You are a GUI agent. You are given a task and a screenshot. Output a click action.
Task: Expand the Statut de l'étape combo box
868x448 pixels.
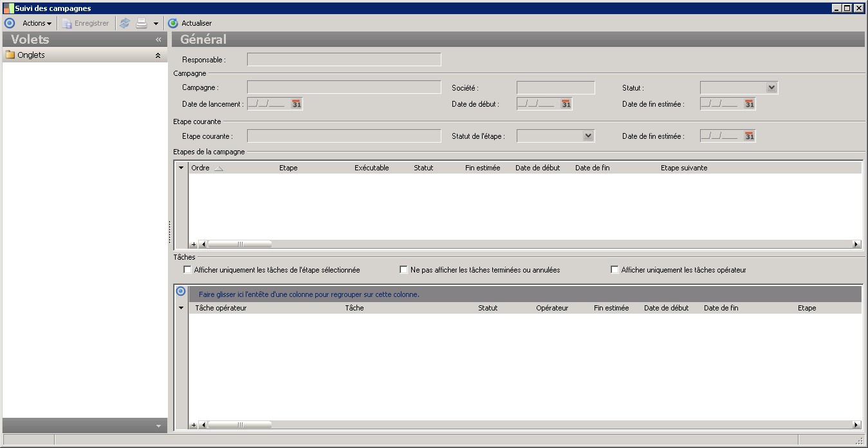click(x=587, y=136)
